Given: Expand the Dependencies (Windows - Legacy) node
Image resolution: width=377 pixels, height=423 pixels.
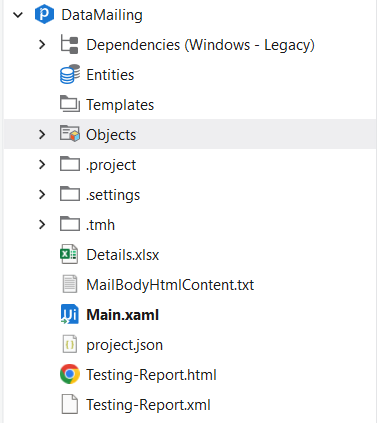Looking at the screenshot, I should 42,45.
